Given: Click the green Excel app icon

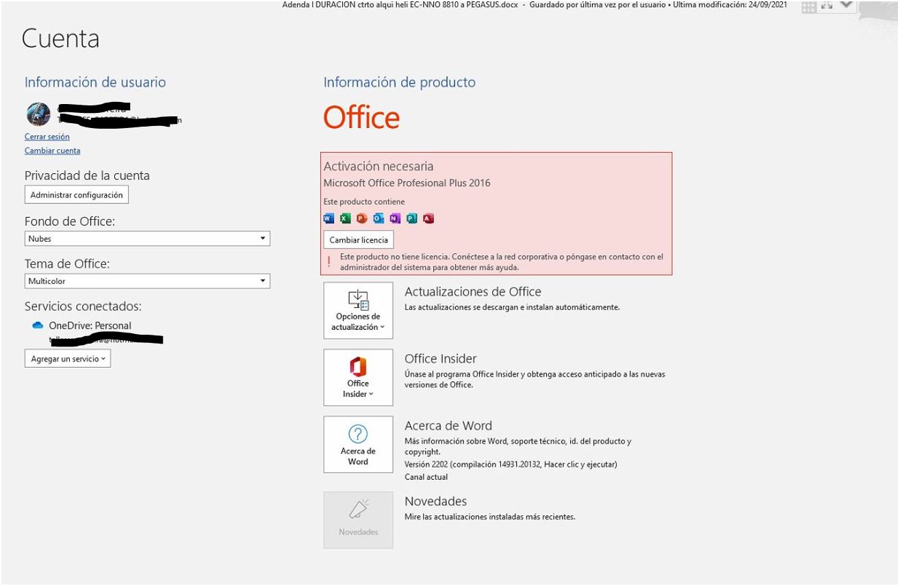Looking at the screenshot, I should pos(345,219).
